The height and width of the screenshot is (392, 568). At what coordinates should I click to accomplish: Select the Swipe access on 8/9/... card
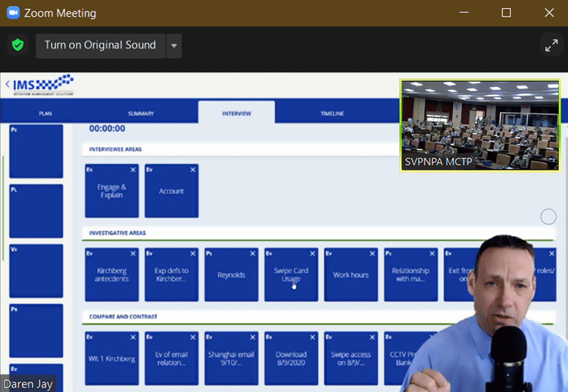350,358
